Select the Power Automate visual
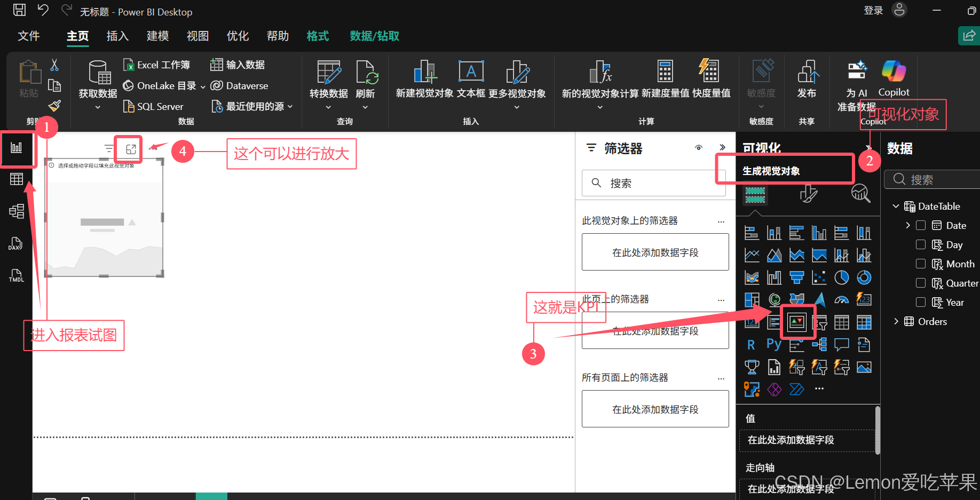Image resolution: width=980 pixels, height=500 pixels. point(796,390)
